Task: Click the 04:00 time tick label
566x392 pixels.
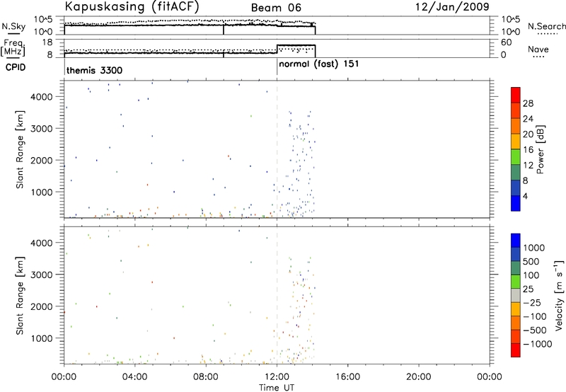Action: (x=135, y=377)
